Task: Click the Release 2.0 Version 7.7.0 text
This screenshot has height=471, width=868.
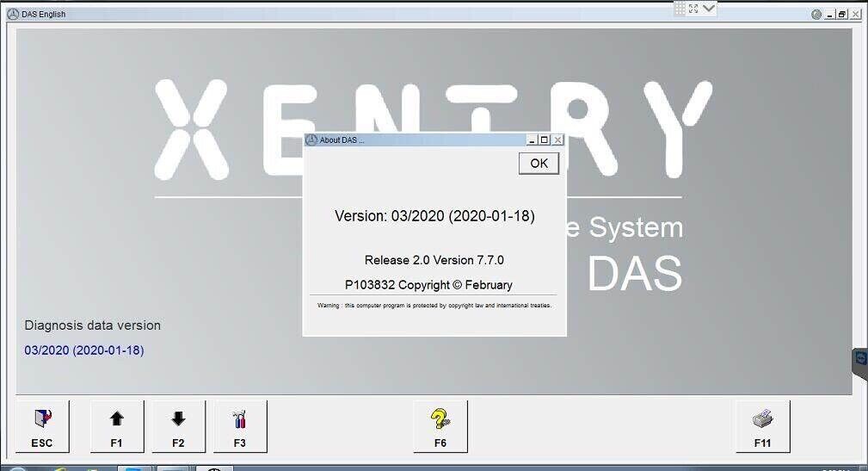Action: (434, 260)
